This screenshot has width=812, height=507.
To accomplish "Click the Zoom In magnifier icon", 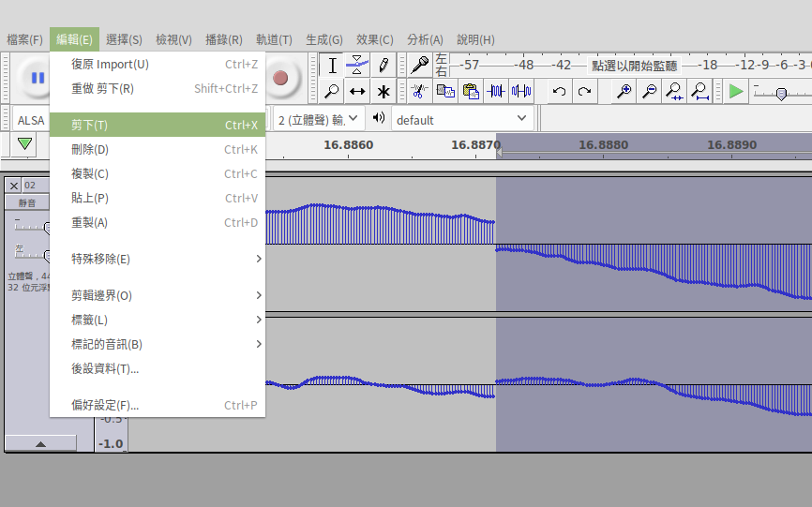I will tap(624, 92).
